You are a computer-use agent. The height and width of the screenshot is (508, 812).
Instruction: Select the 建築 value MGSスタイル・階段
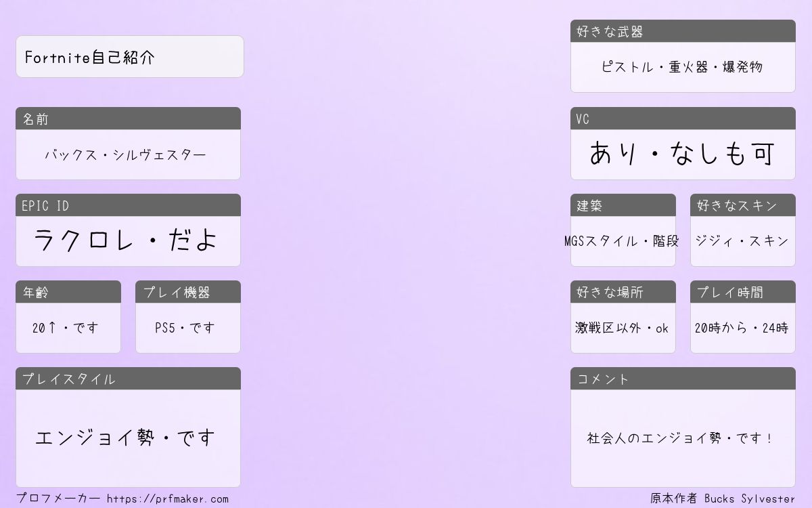coord(622,241)
